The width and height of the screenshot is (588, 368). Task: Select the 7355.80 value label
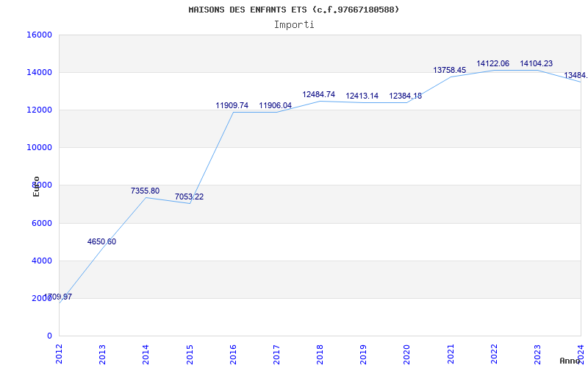[x=145, y=191]
